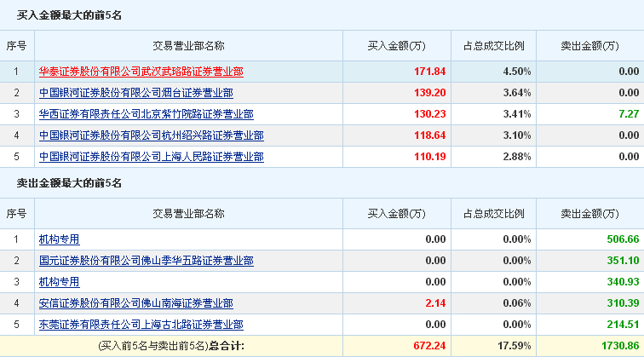Click buy amount 118.64
The height and width of the screenshot is (357, 644).
coord(429,135)
